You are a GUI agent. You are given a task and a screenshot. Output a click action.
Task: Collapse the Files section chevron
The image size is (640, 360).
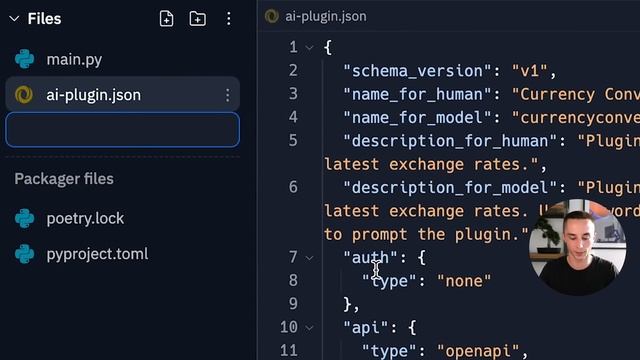click(14, 19)
